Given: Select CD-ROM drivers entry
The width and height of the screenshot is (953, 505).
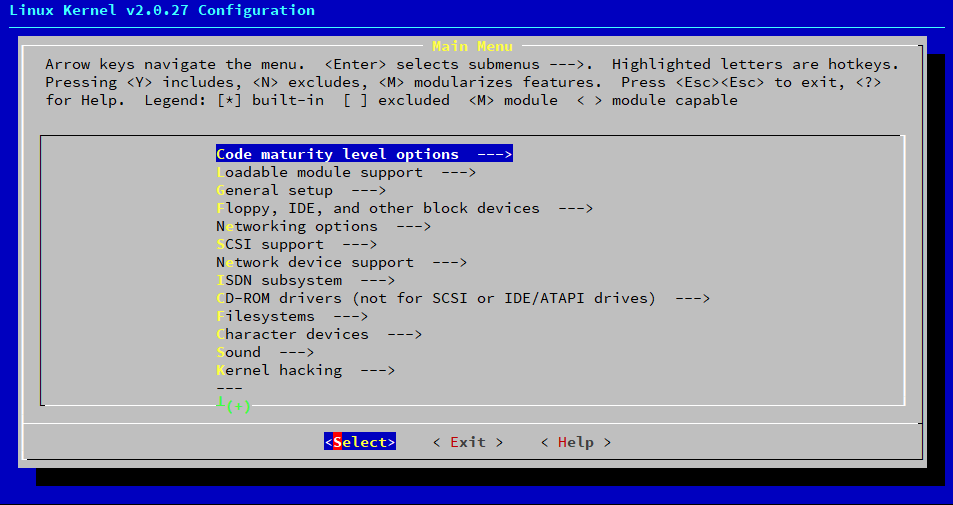Looking at the screenshot, I should coord(463,298).
